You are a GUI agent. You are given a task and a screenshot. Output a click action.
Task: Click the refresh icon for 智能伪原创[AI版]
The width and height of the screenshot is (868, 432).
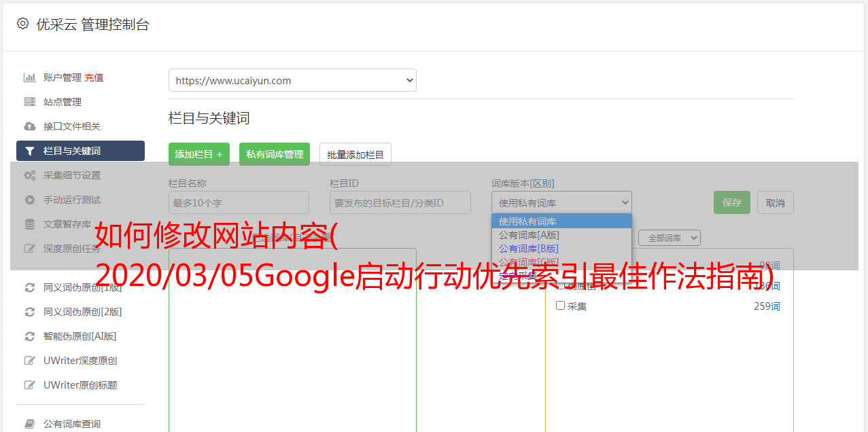pyautogui.click(x=29, y=336)
